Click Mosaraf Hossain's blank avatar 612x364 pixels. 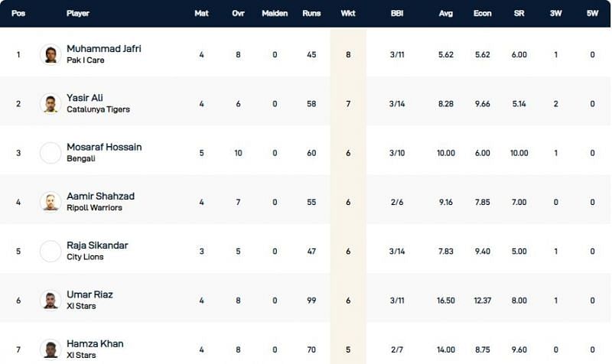[x=50, y=152]
